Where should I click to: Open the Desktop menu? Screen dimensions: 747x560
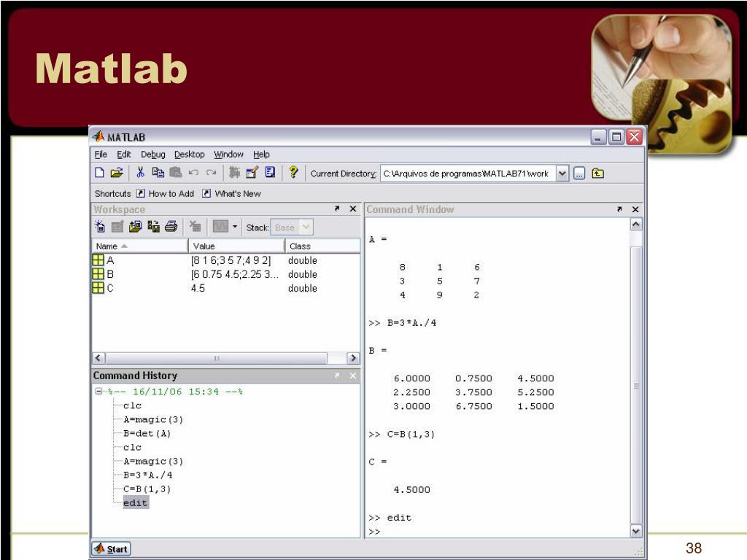pyautogui.click(x=189, y=155)
